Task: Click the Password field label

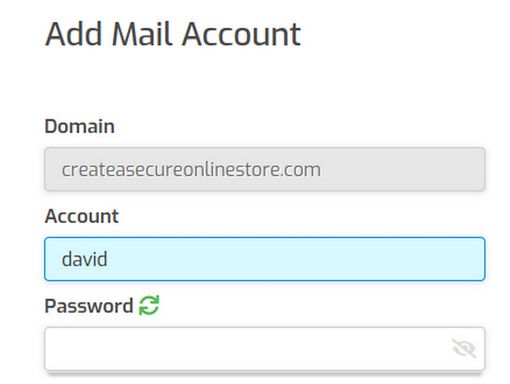Action: point(89,306)
